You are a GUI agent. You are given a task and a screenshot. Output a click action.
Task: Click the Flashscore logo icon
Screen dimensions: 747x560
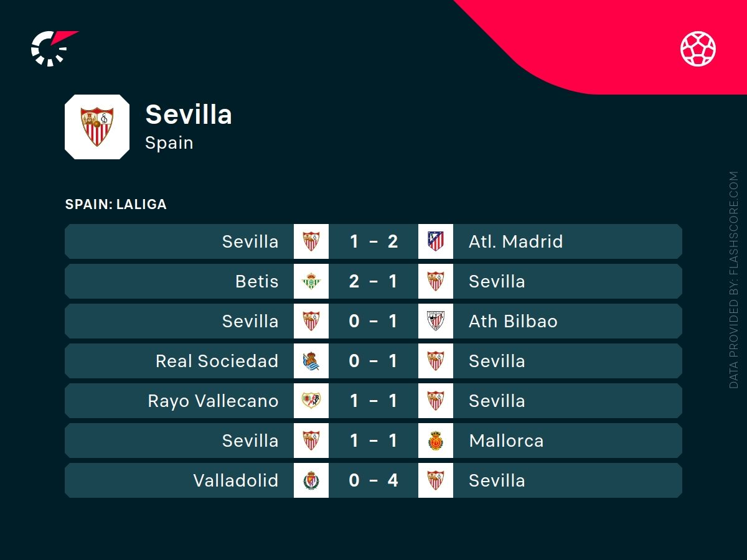point(54,48)
